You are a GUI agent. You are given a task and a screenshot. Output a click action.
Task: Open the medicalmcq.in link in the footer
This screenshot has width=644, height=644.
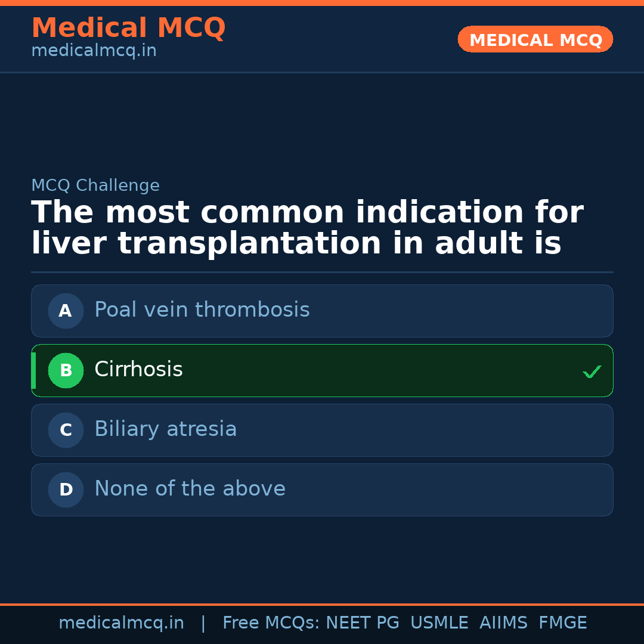[121, 623]
